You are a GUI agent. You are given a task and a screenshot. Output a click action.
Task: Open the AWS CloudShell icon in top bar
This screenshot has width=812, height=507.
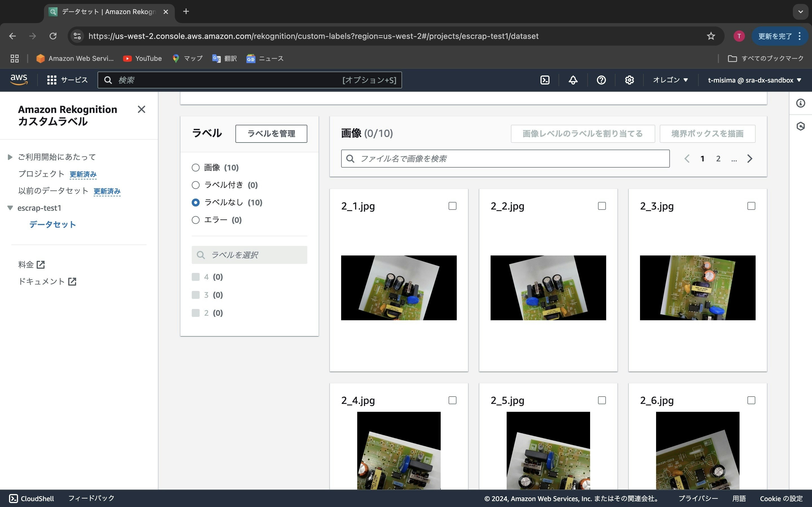click(x=545, y=80)
